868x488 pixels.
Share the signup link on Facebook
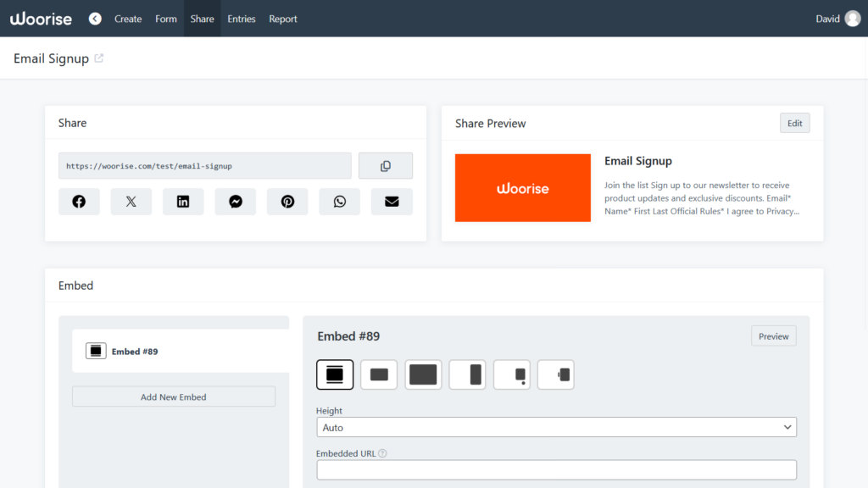point(79,201)
